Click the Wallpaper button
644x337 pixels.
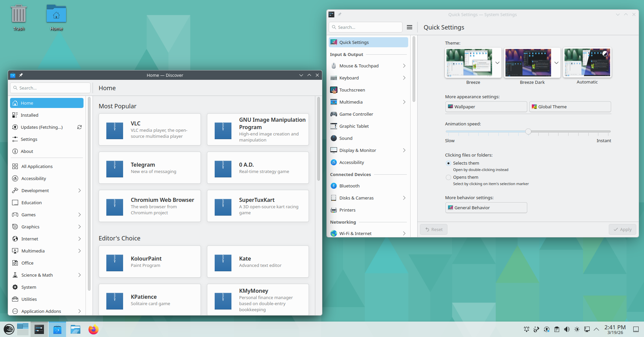(x=486, y=107)
